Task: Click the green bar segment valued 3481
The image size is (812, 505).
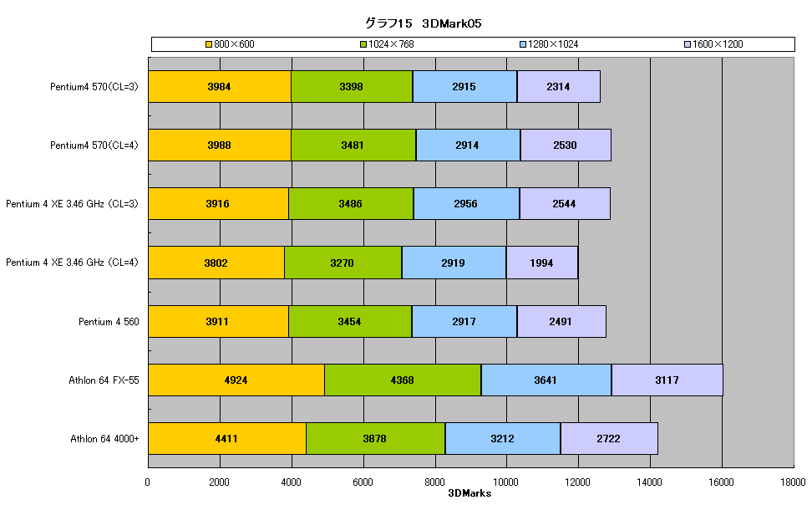Action: (x=353, y=145)
